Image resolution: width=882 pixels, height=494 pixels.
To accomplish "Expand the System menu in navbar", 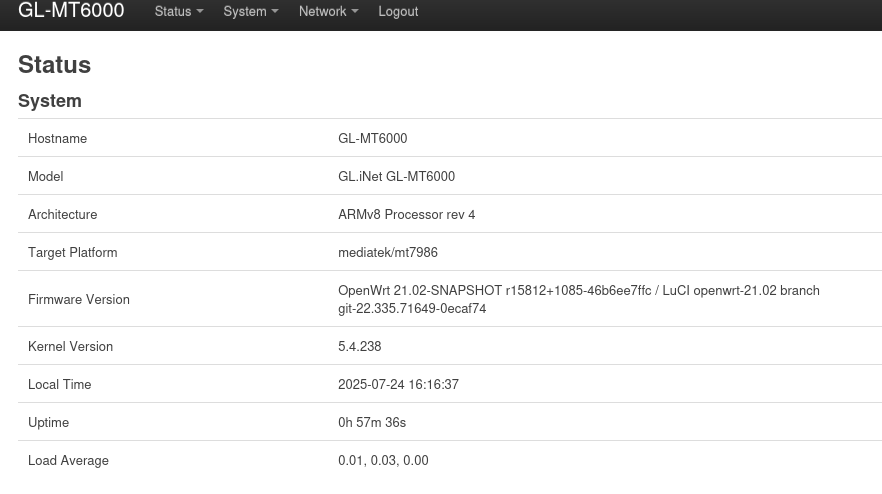I will (x=251, y=11).
